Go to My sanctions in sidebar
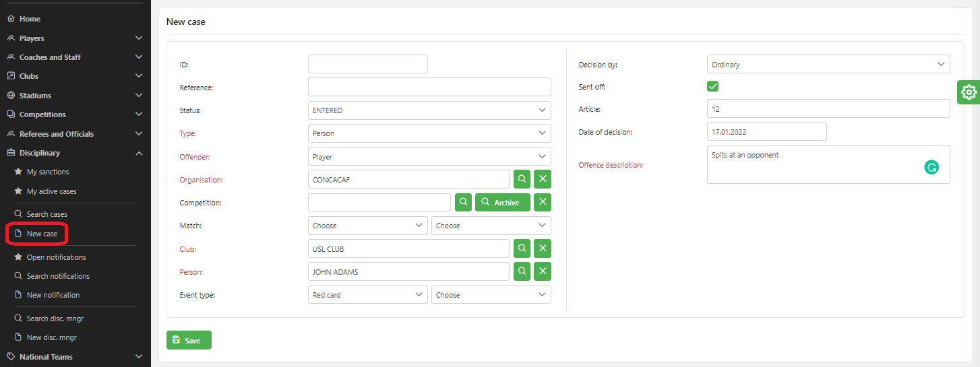This screenshot has height=367, width=980. (x=47, y=172)
